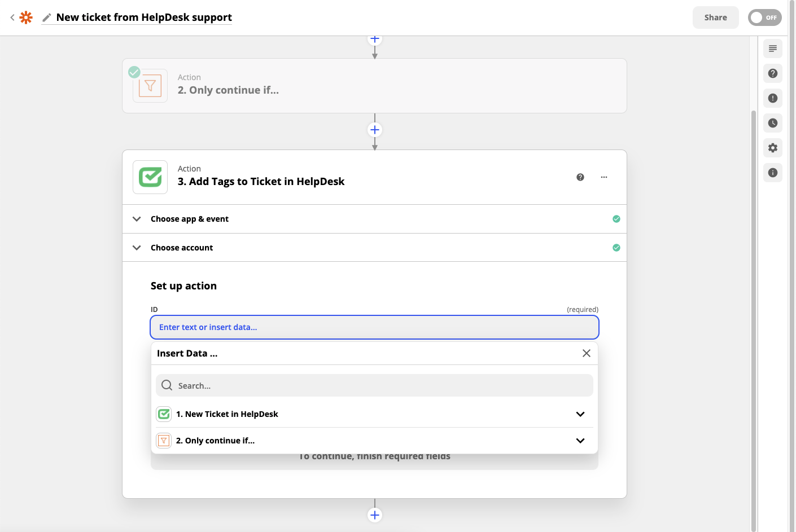
Task: Select '1. New Ticket in HelpDesk' row
Action: click(x=374, y=414)
